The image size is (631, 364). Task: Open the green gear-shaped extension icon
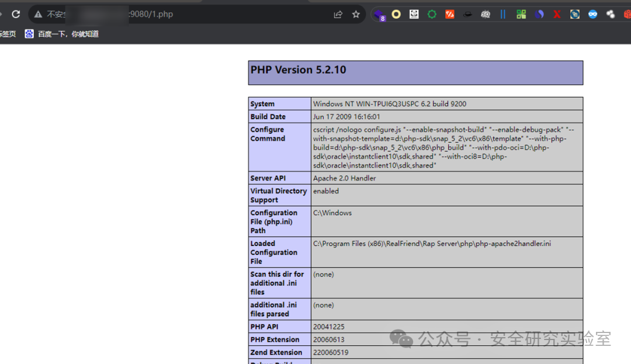(432, 15)
